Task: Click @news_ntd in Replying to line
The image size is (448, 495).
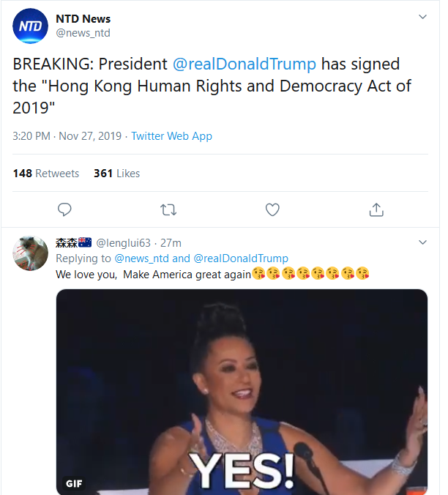Action: click(x=141, y=258)
